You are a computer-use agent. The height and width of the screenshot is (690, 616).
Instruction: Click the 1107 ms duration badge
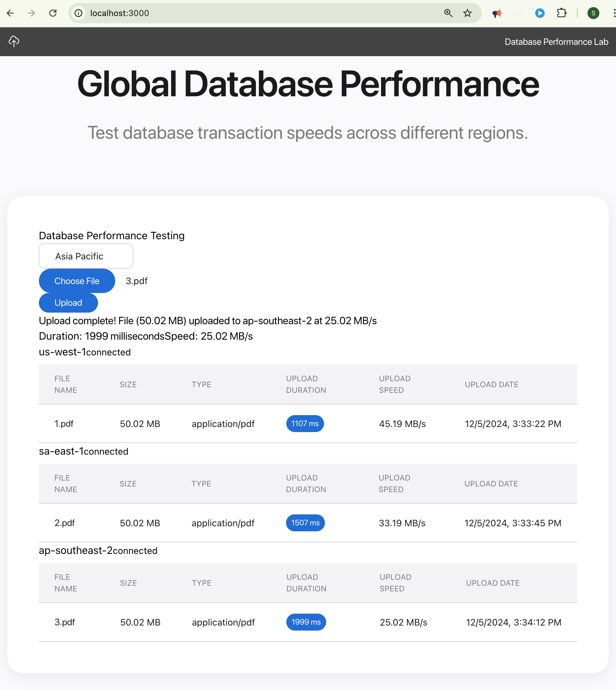(x=305, y=423)
